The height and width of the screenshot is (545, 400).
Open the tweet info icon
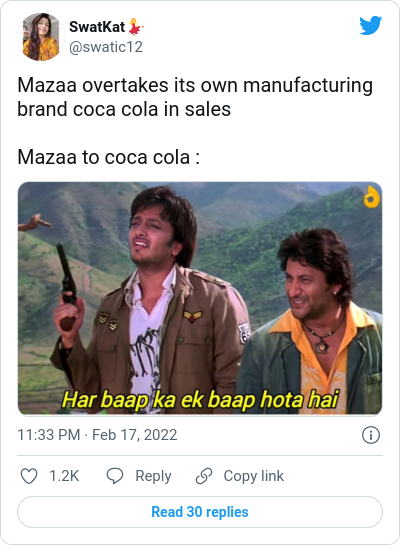click(371, 435)
